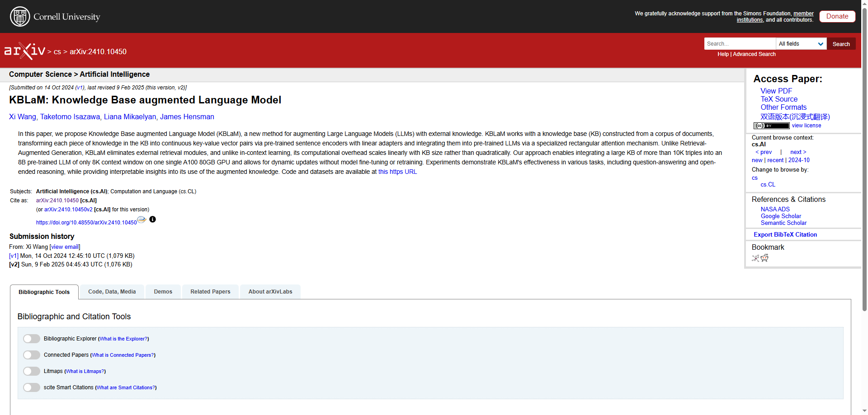Select the About arXivLabs tab
Viewport: 868px width, 415px height.
[270, 292]
